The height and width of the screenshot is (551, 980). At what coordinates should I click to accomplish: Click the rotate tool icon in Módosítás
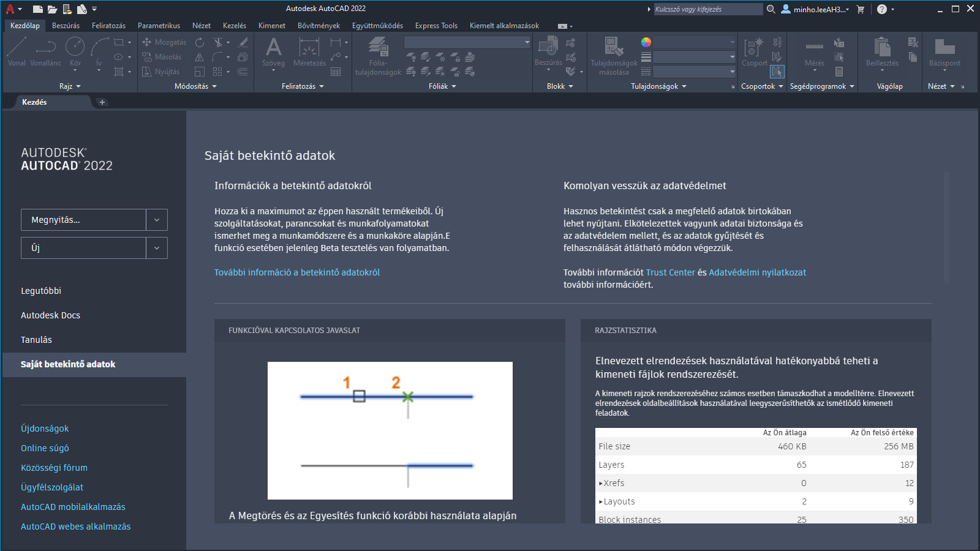pyautogui.click(x=200, y=42)
